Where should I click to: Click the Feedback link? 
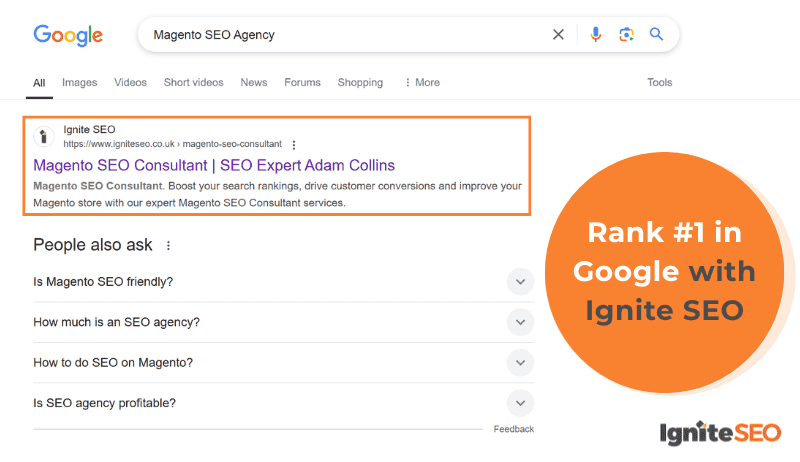514,429
